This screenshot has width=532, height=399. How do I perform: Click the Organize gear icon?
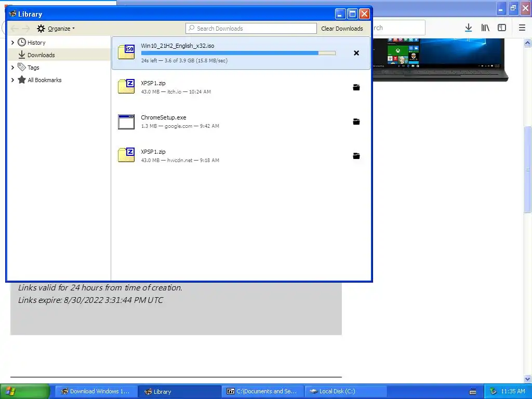(x=41, y=29)
